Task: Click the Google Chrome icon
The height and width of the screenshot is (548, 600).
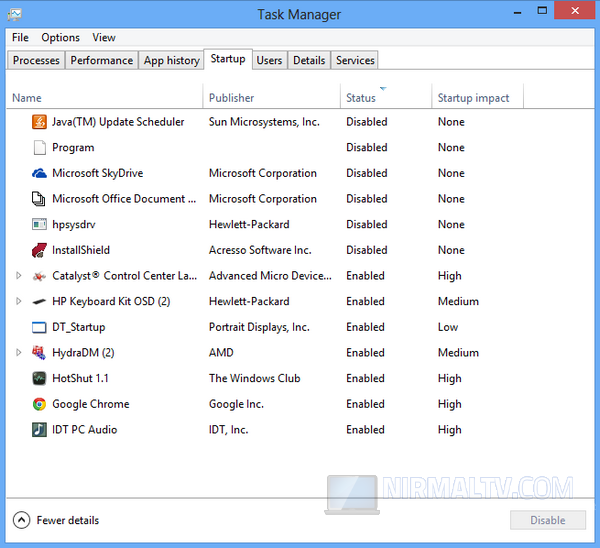Action: (x=39, y=404)
